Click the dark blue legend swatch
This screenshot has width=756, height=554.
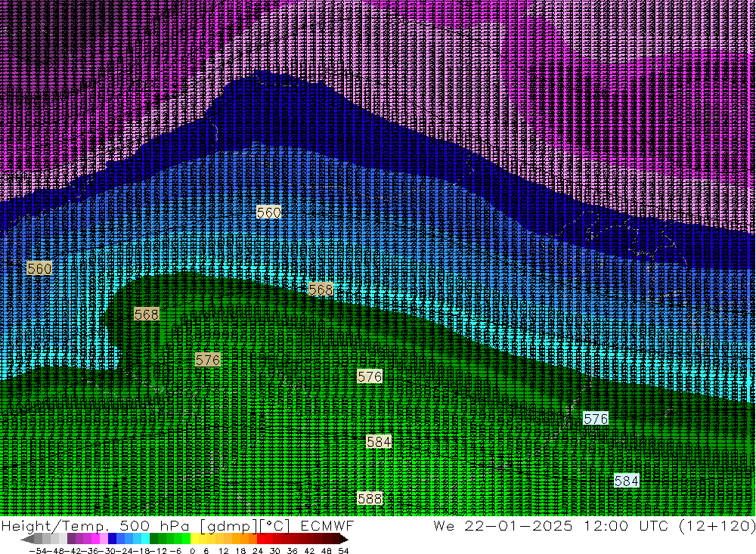pyautogui.click(x=113, y=539)
